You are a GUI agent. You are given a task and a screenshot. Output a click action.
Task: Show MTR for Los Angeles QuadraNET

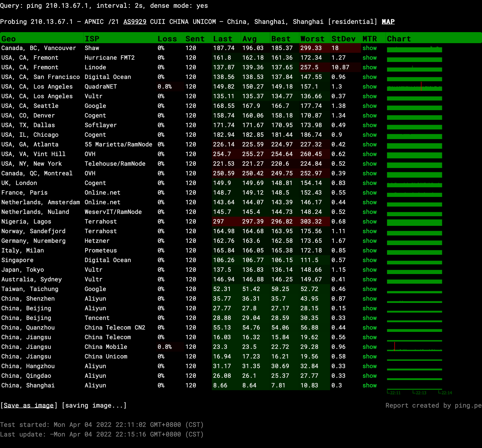(369, 87)
